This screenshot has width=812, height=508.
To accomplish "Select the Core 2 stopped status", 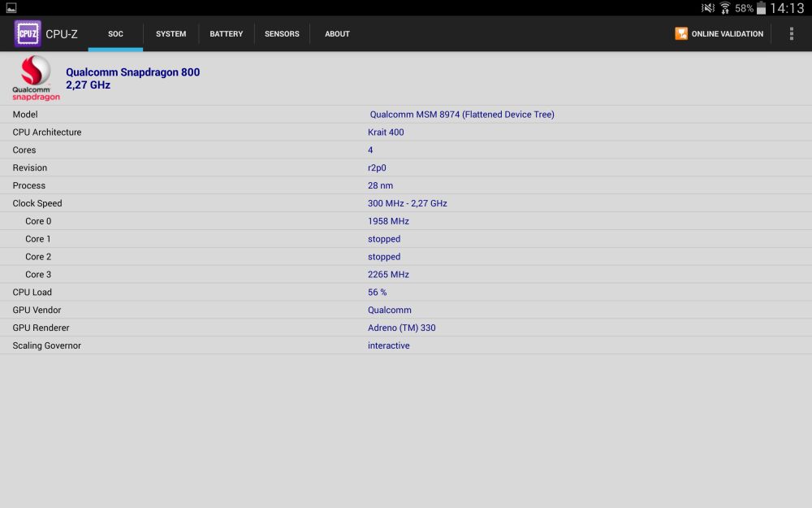I will [x=384, y=257].
